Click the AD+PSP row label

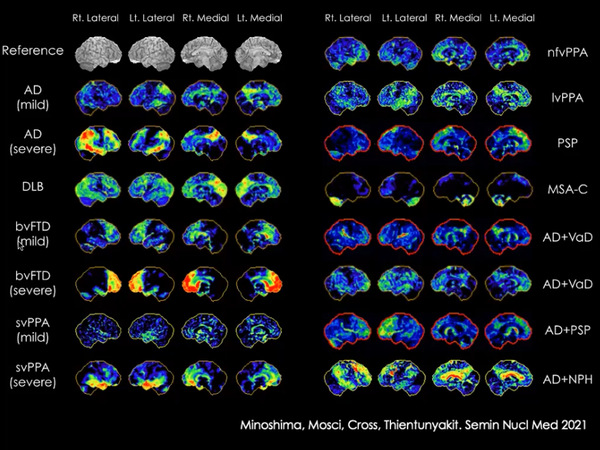click(567, 330)
